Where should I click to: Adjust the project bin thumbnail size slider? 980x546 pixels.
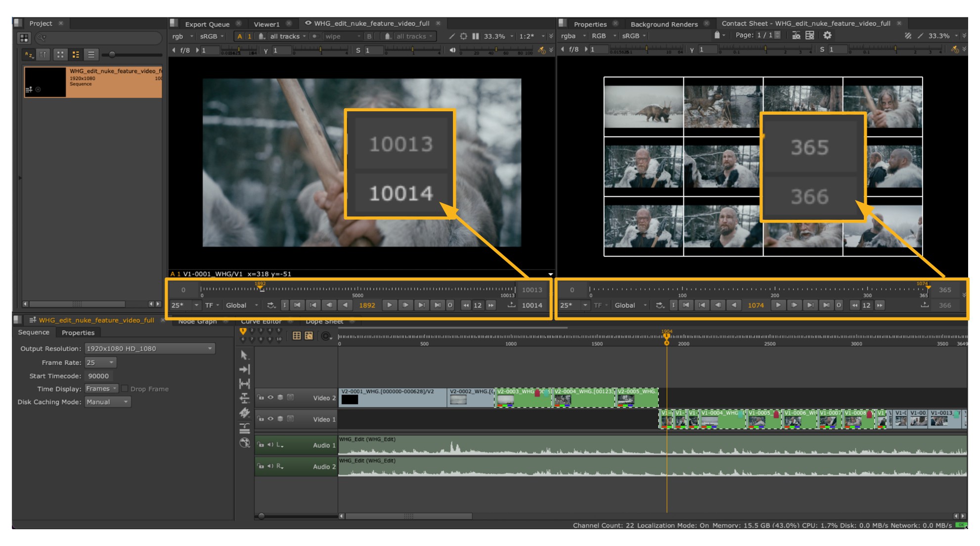[x=112, y=54]
